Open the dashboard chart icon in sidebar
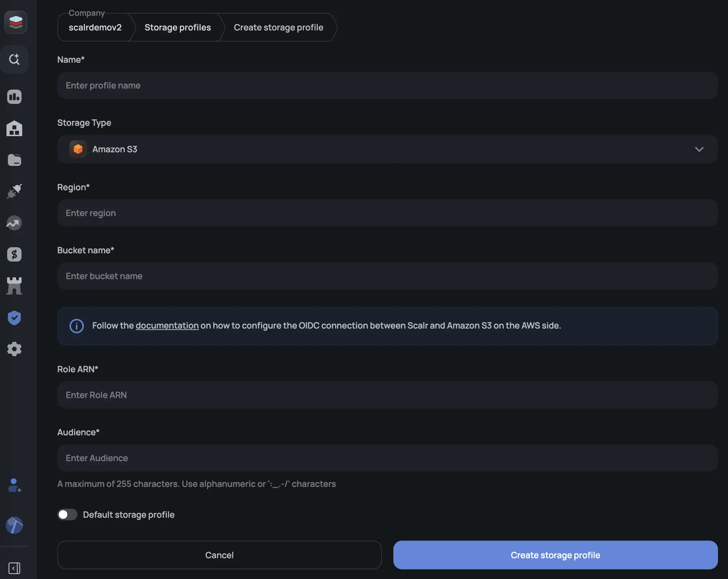This screenshot has width=728, height=579. pyautogui.click(x=14, y=97)
